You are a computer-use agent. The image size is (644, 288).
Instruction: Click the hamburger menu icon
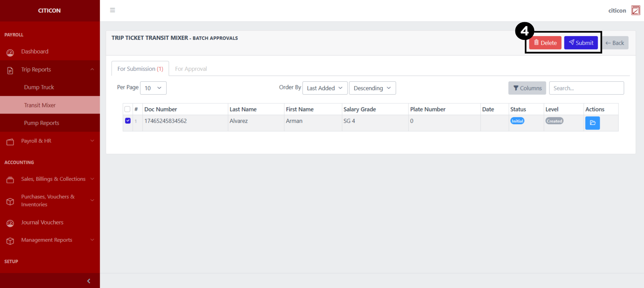(x=112, y=10)
